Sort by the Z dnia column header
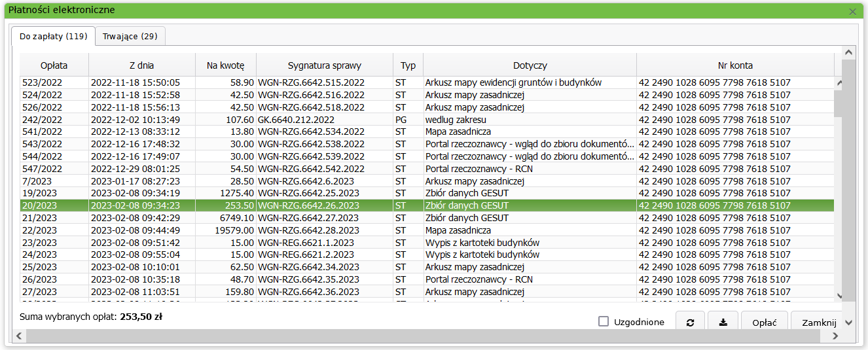868x350 pixels. [x=141, y=65]
